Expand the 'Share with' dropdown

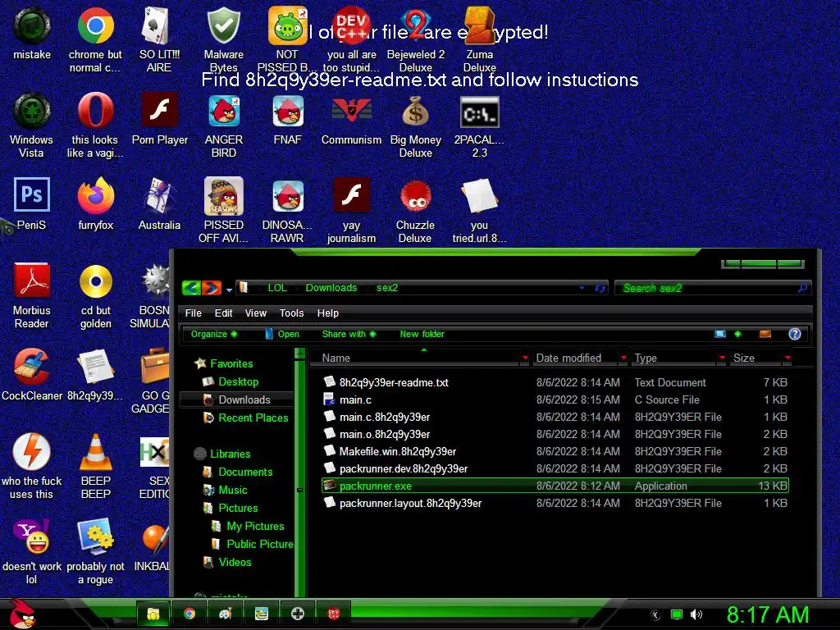[x=349, y=334]
